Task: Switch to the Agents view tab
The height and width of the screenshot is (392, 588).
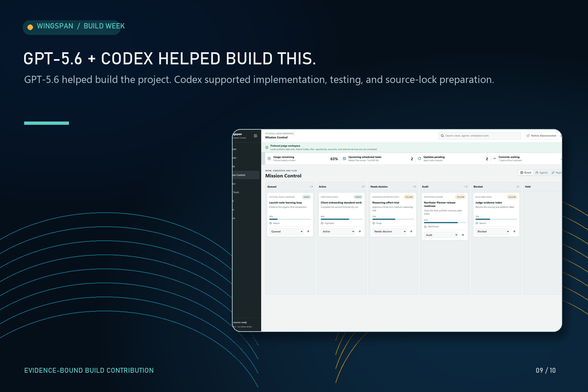Action: [x=542, y=173]
